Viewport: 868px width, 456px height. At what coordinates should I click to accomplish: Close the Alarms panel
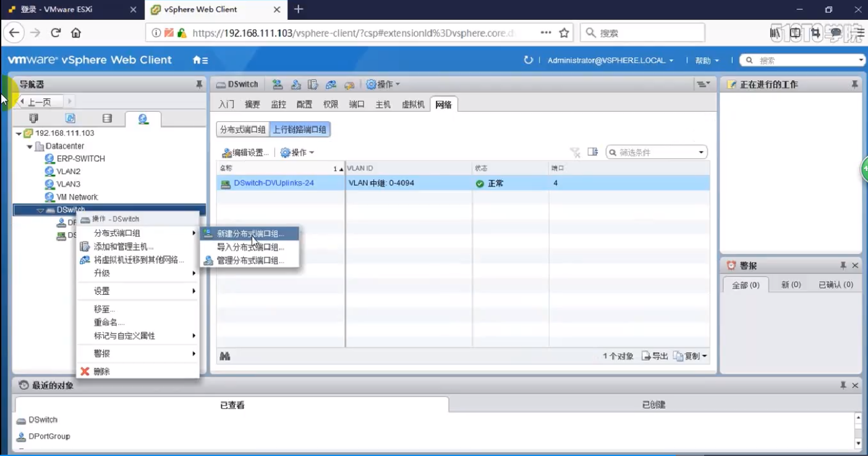point(855,266)
